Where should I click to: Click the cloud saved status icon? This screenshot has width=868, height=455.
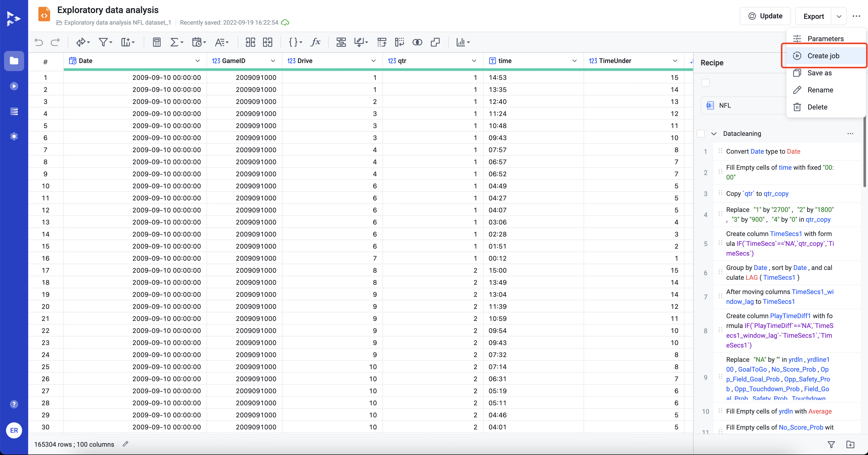pos(285,23)
